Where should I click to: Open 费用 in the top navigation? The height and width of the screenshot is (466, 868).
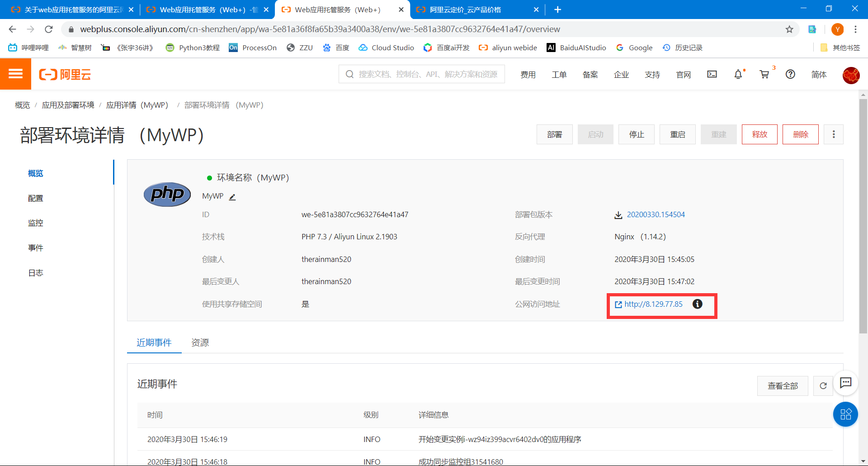[528, 75]
